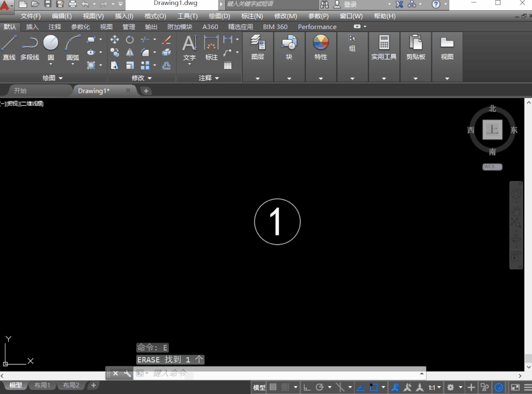The height and width of the screenshot is (394, 532).
Task: Select the Arc (圆弧) tool
Action: [x=72, y=47]
